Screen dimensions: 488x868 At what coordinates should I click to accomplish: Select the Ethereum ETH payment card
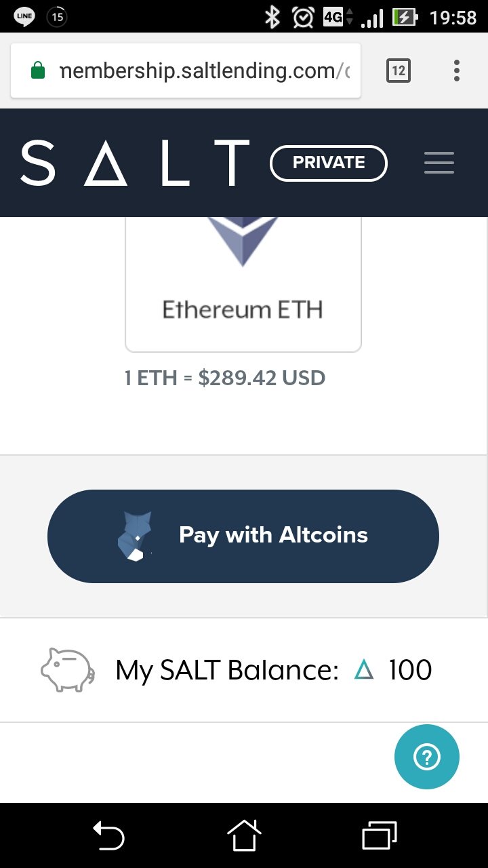click(243, 285)
